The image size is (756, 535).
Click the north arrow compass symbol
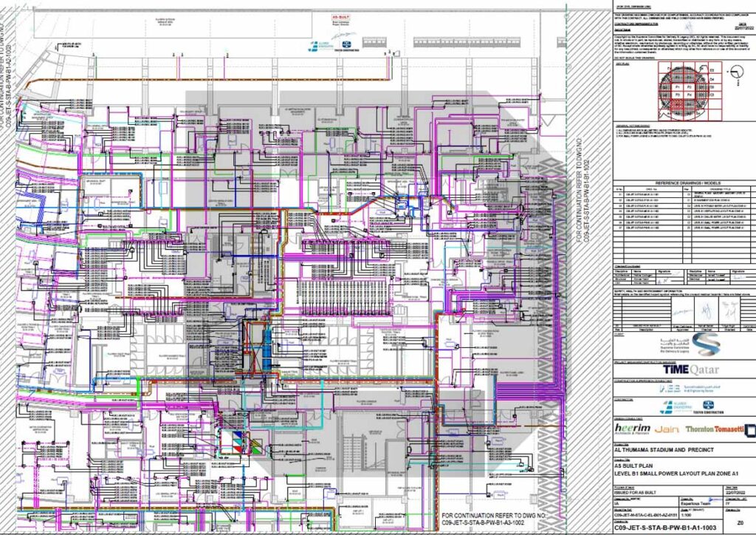click(x=738, y=72)
